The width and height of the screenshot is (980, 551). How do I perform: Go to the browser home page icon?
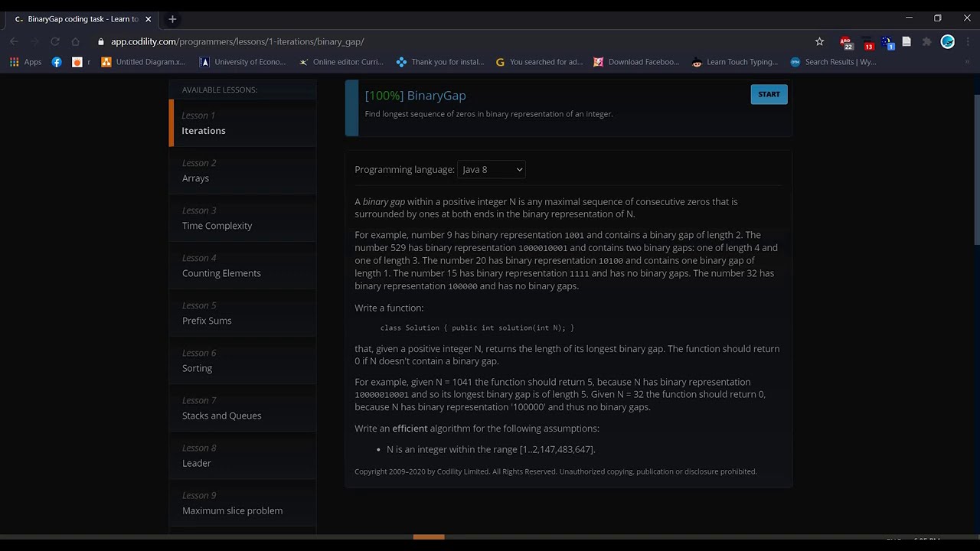click(x=75, y=41)
